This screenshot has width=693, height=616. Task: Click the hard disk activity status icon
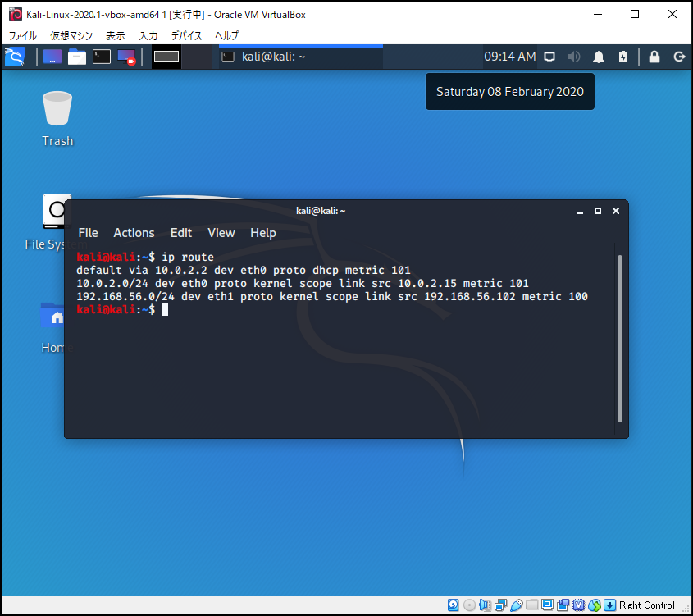coord(453,605)
